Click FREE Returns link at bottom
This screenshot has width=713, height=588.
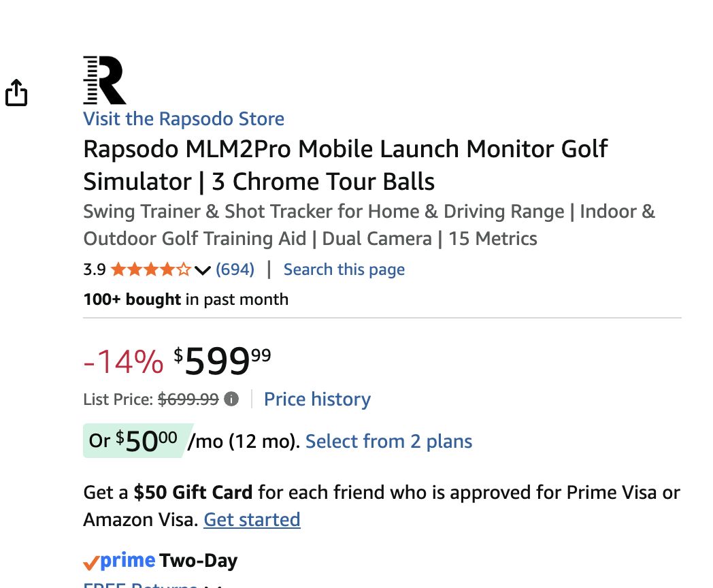click(x=141, y=585)
